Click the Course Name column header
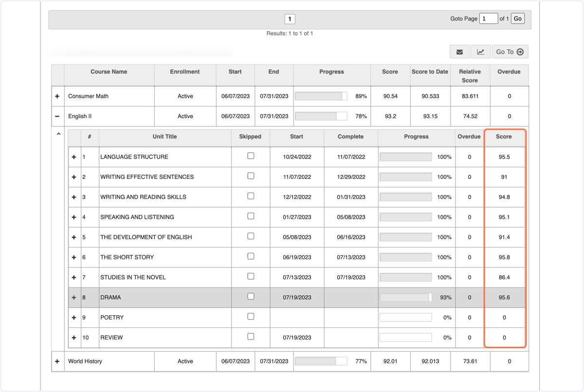The image size is (584, 392). tap(109, 76)
